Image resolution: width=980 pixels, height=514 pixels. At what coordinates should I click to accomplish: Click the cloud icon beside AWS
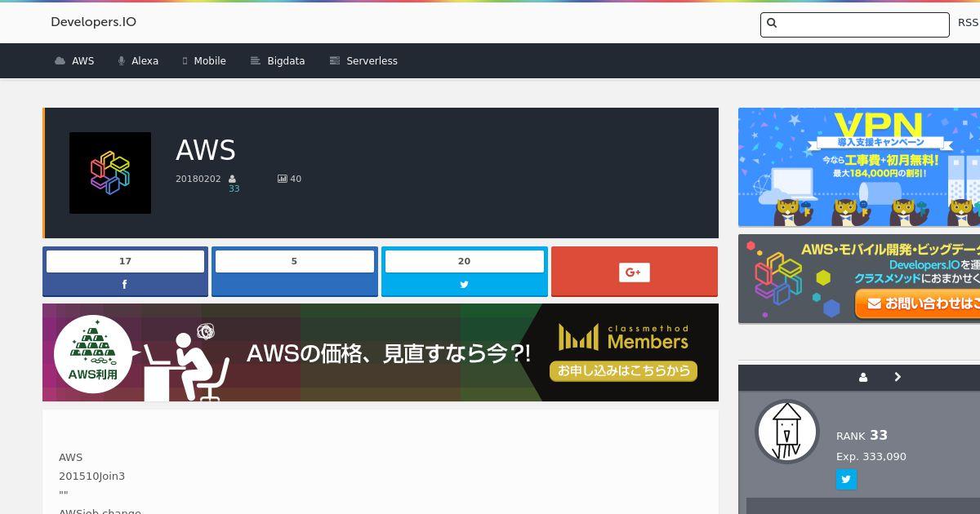(x=60, y=61)
